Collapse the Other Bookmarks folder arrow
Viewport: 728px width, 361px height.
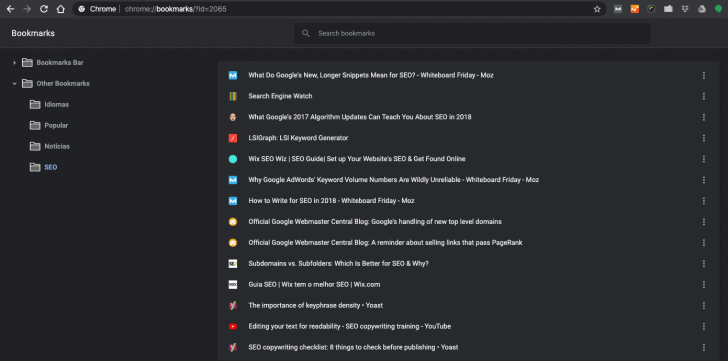click(14, 84)
